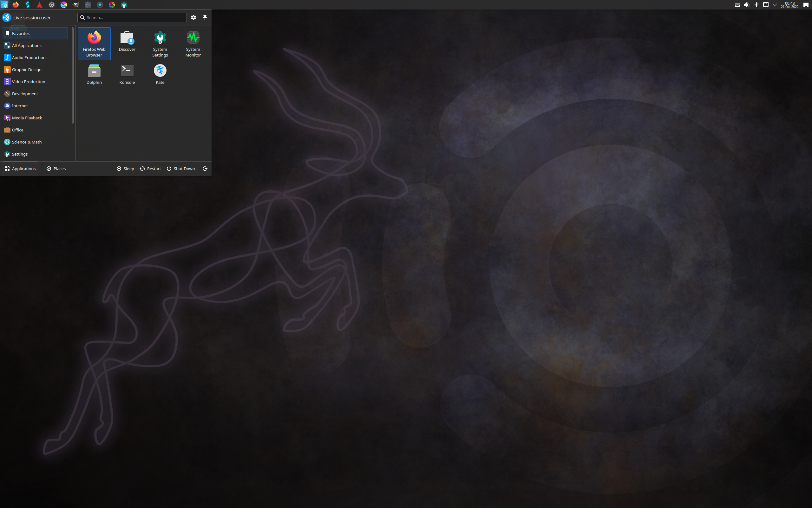This screenshot has height=508, width=812.
Task: Click the launcher Search field
Action: pyautogui.click(x=132, y=17)
